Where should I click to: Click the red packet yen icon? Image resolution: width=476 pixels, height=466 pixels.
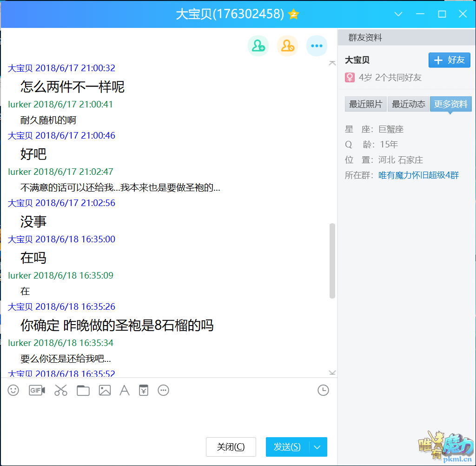click(144, 390)
